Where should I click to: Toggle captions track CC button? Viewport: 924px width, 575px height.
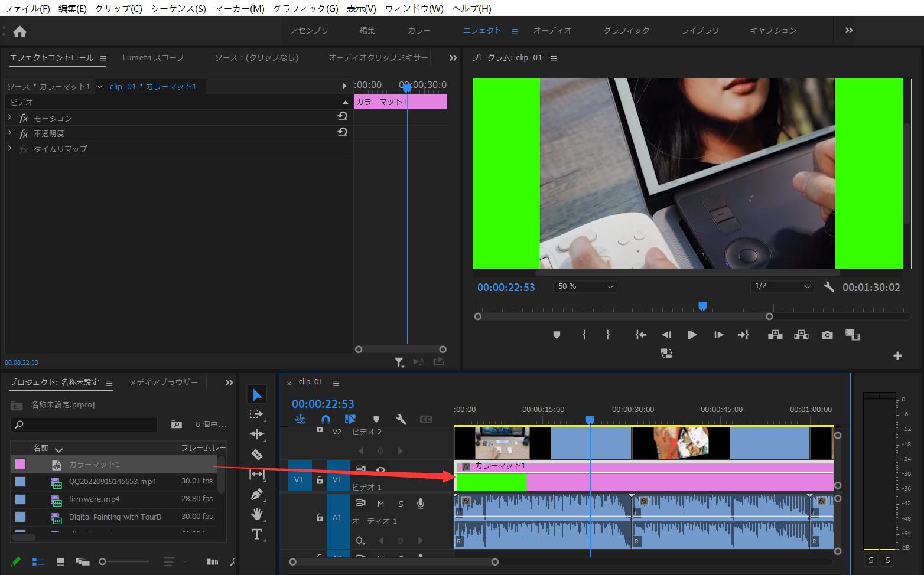pos(426,419)
